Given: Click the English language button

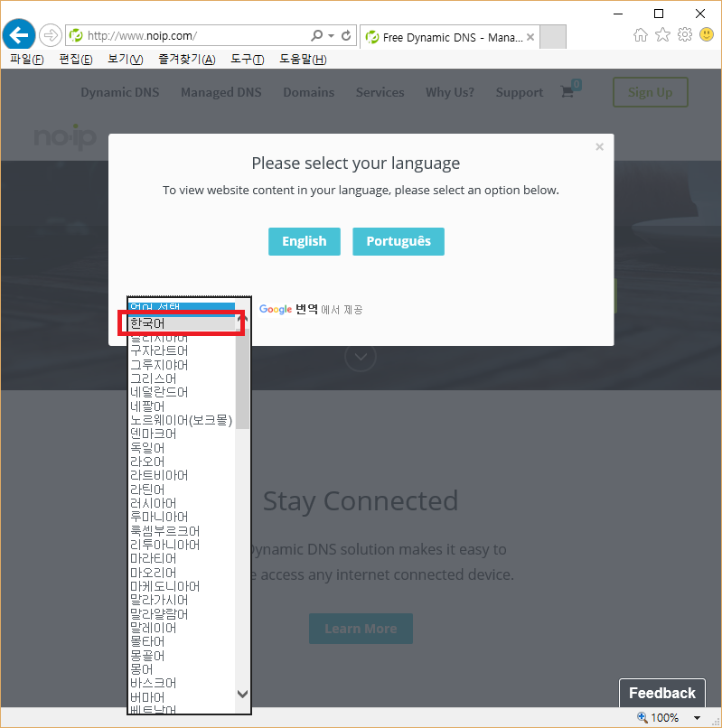Looking at the screenshot, I should 304,241.
